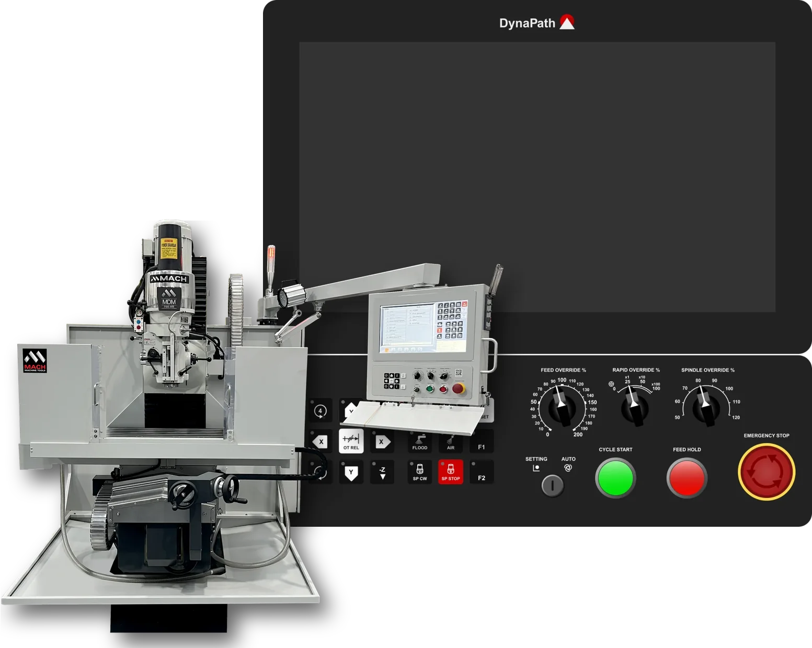
Task: Click the 'FEED HOLD' label text
Action: [687, 449]
